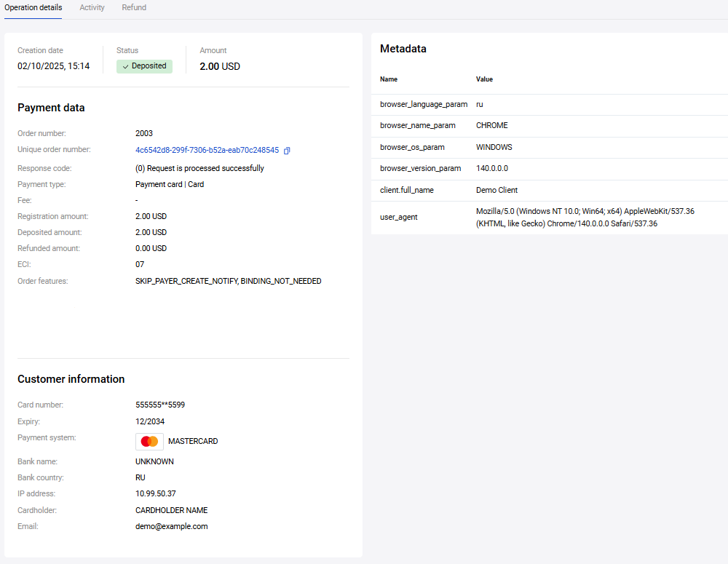Click the IP address 10.99.50.37
Image resolution: width=728 pixels, height=564 pixels.
tap(155, 493)
